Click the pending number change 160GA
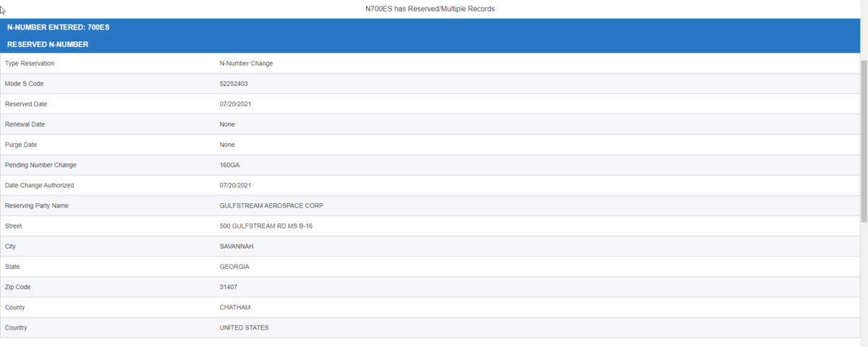Image resolution: width=868 pixels, height=347 pixels. [x=229, y=165]
